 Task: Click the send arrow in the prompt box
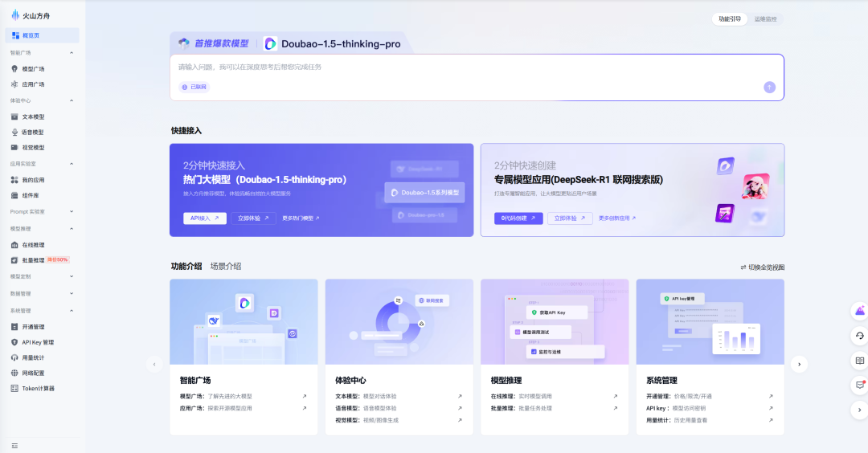click(x=769, y=88)
